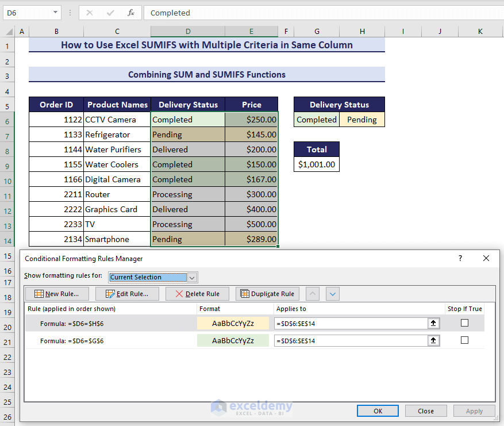This screenshot has height=426, width=504.
Task: Expand the Name Box dropdown arrow
Action: point(55,12)
